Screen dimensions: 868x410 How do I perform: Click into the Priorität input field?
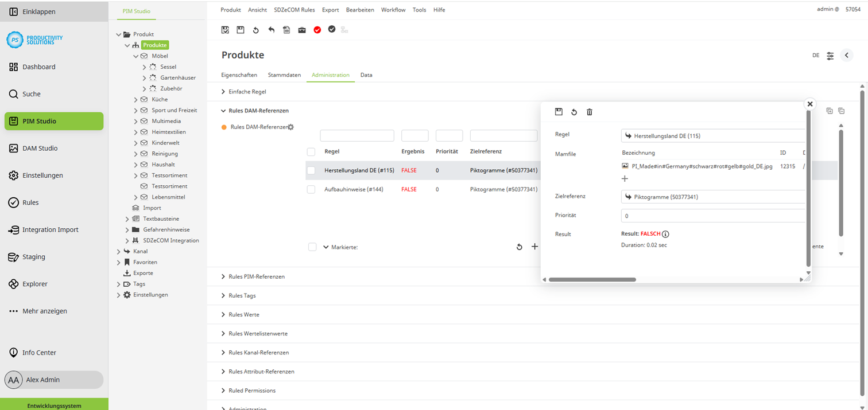click(712, 216)
